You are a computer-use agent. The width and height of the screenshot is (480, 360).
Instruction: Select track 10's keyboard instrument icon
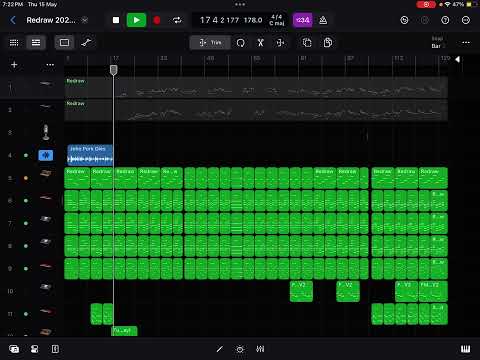click(46, 287)
